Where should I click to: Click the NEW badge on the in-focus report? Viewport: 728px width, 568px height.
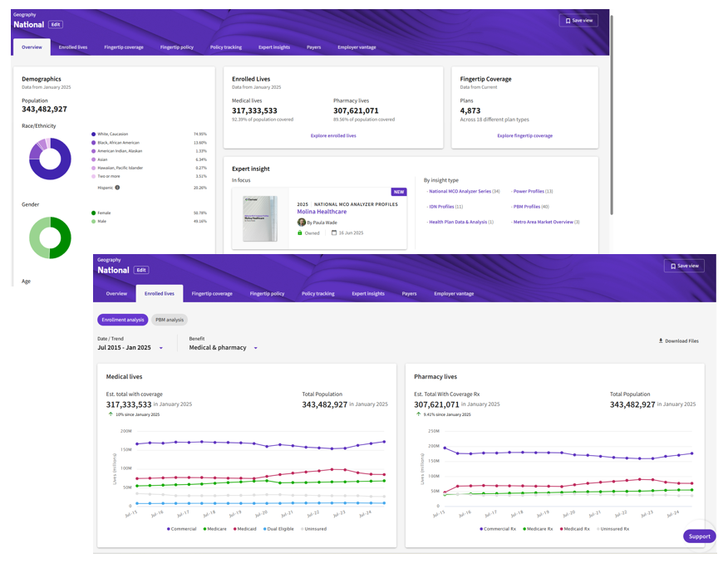tap(399, 192)
